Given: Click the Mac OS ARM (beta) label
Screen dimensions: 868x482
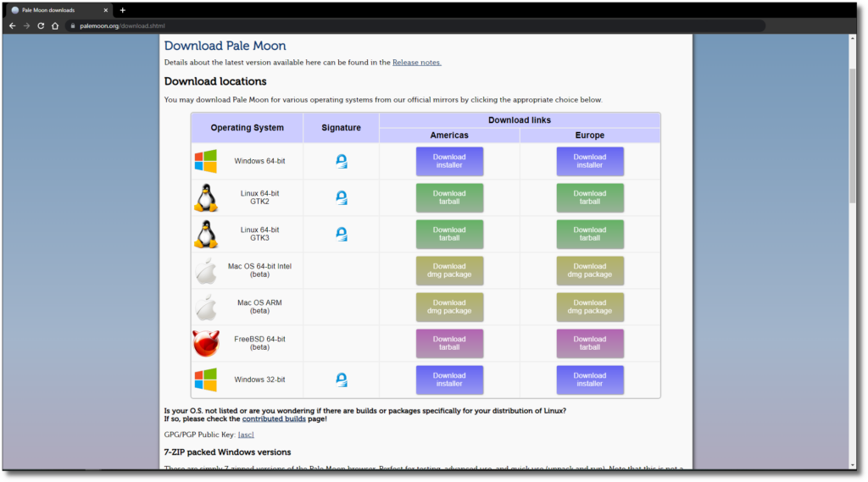Looking at the screenshot, I should 259,307.
